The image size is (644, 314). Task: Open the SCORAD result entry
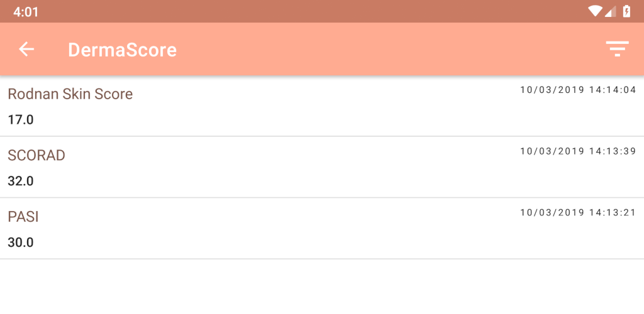point(322,167)
